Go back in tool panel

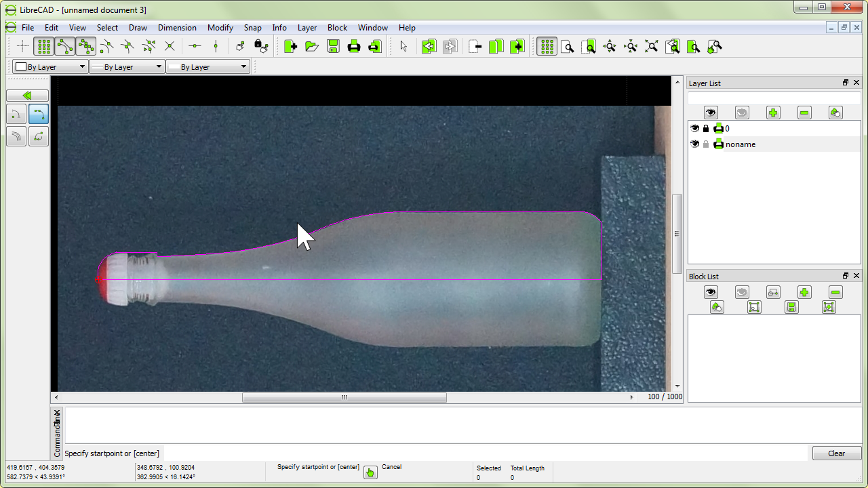click(27, 96)
